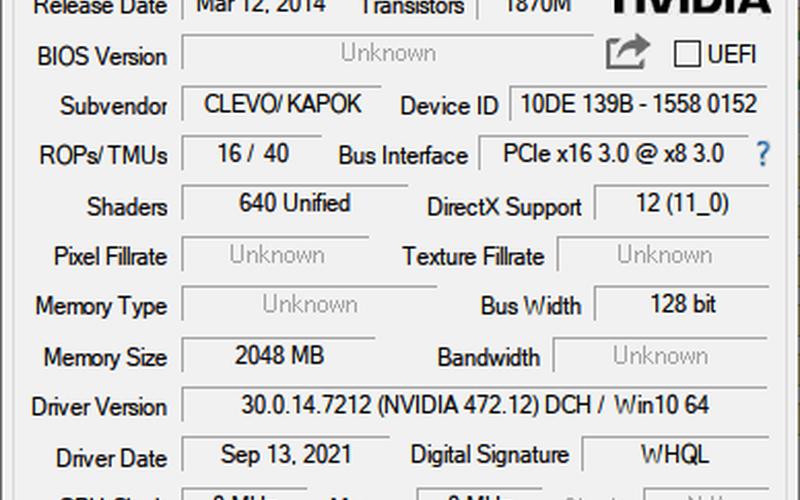800x500 pixels.
Task: Click the Digital Signature WHQL value
Action: click(x=675, y=454)
